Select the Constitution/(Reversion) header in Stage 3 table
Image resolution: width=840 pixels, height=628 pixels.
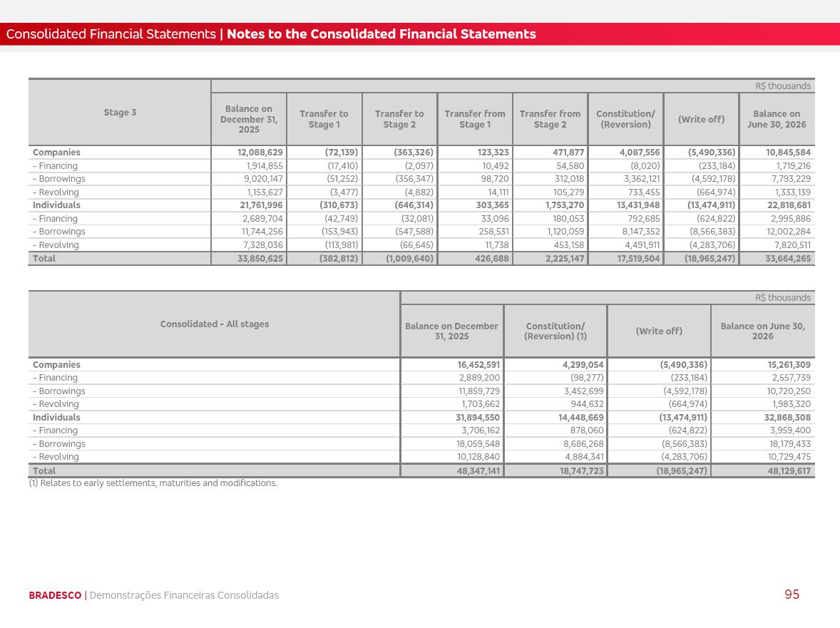pyautogui.click(x=625, y=119)
